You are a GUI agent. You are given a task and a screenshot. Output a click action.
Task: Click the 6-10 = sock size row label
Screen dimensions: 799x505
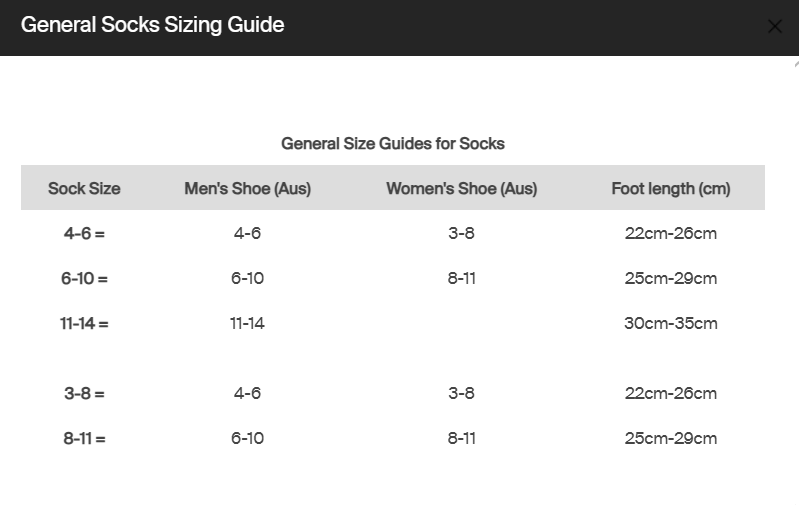click(84, 278)
